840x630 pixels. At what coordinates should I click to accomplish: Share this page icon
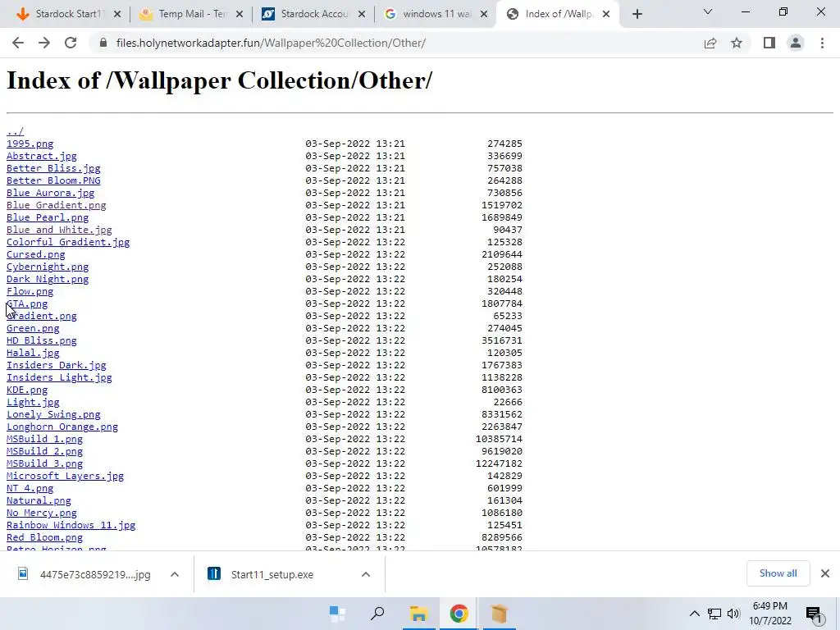click(710, 43)
